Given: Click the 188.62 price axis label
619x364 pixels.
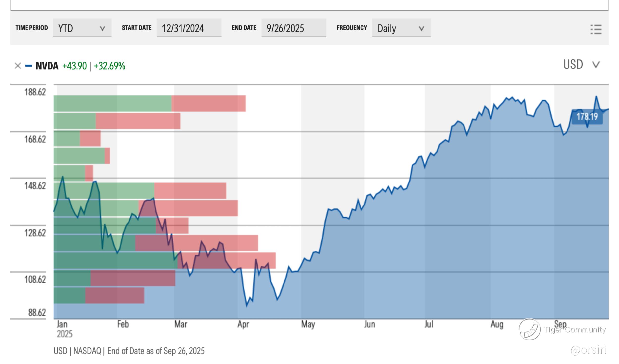Looking at the screenshot, I should coord(35,92).
